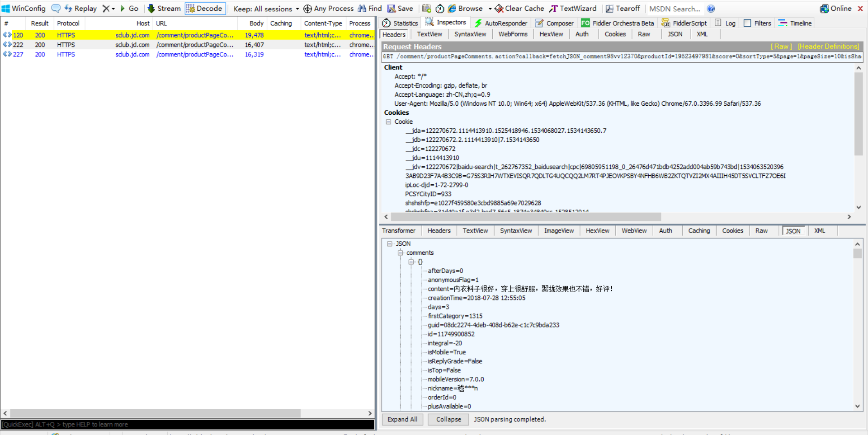Save the sessions with Save button
Screen dimensions: 868x435
401,9
